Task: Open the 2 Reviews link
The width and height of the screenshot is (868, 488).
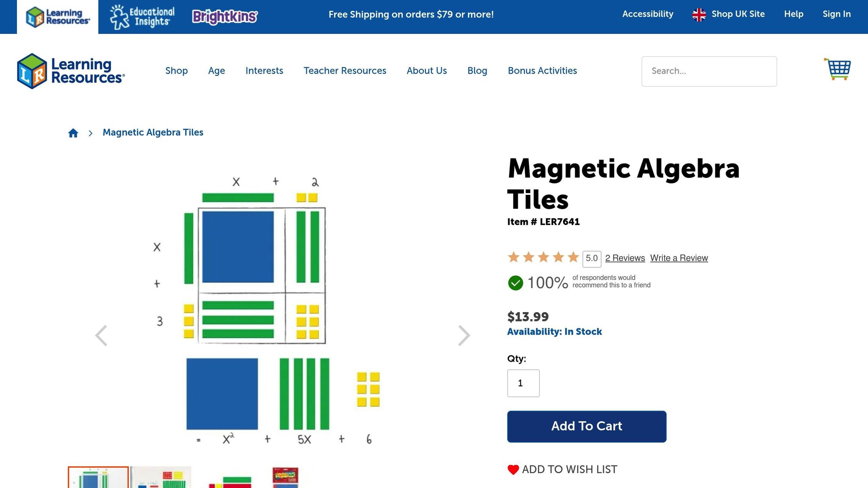Action: click(625, 258)
